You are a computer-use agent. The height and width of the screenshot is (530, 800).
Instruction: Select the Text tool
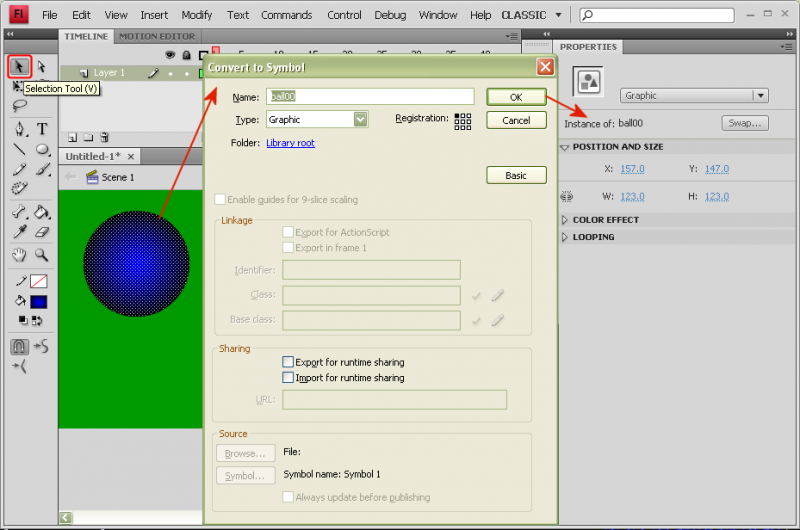(42, 129)
